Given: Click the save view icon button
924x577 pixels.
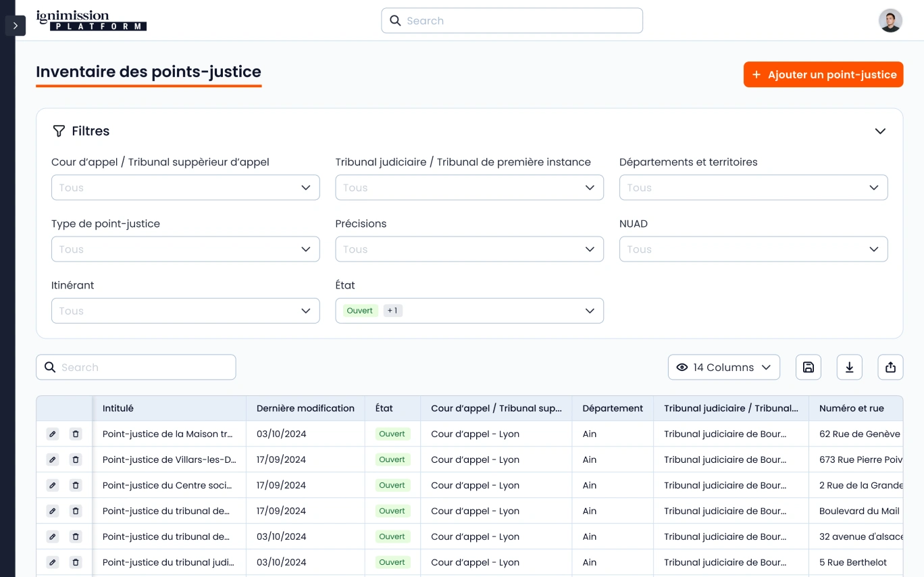Looking at the screenshot, I should [808, 367].
